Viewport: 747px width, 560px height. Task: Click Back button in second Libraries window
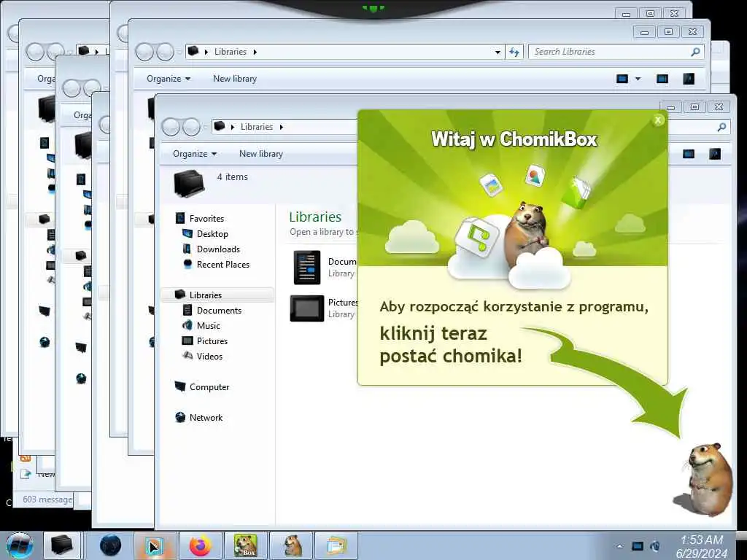144,52
